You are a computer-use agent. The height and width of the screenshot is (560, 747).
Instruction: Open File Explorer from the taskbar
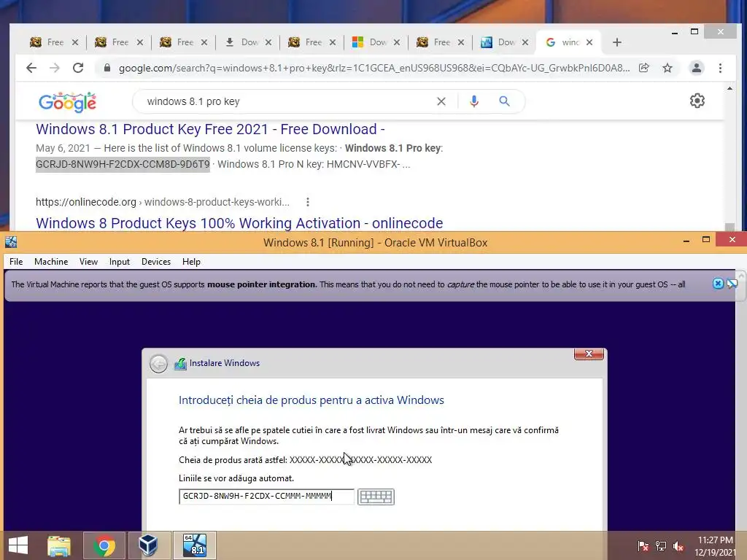pyautogui.click(x=59, y=545)
